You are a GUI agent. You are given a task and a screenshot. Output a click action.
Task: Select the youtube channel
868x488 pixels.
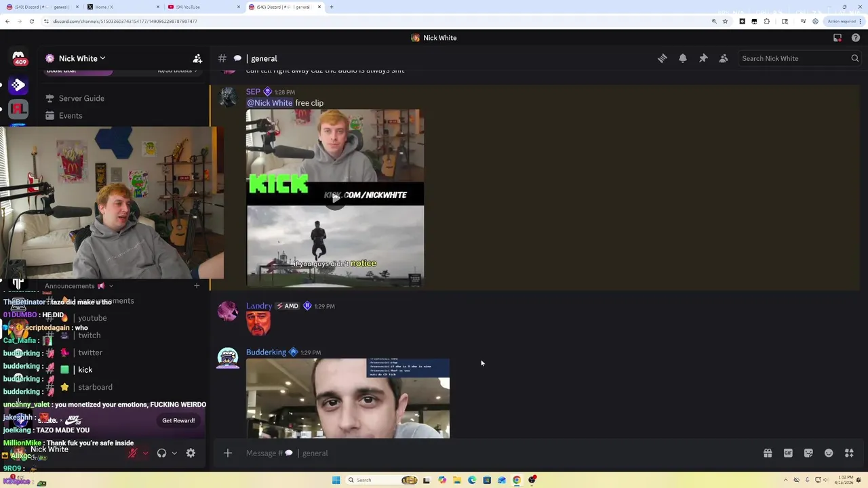click(92, 318)
